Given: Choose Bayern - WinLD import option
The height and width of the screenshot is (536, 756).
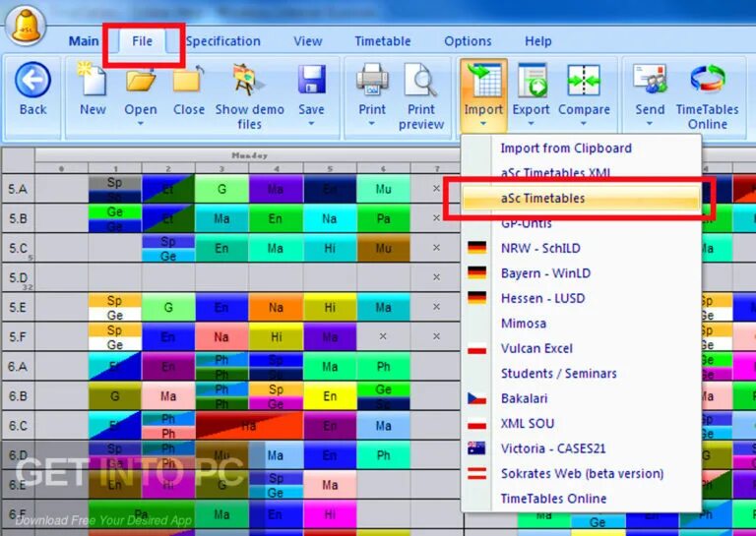Looking at the screenshot, I should (581, 273).
